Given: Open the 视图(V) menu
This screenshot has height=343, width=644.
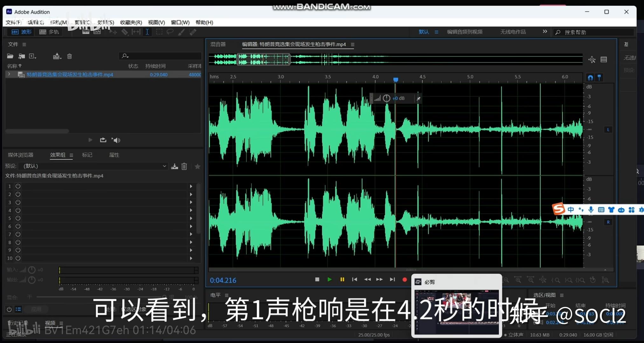Looking at the screenshot, I should 156,22.
